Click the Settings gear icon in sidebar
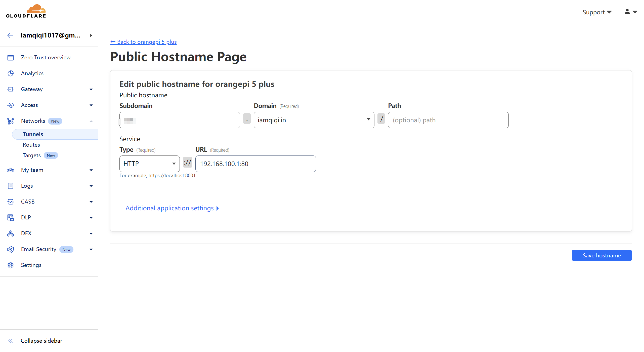Image resolution: width=644 pixels, height=352 pixels. 11,265
